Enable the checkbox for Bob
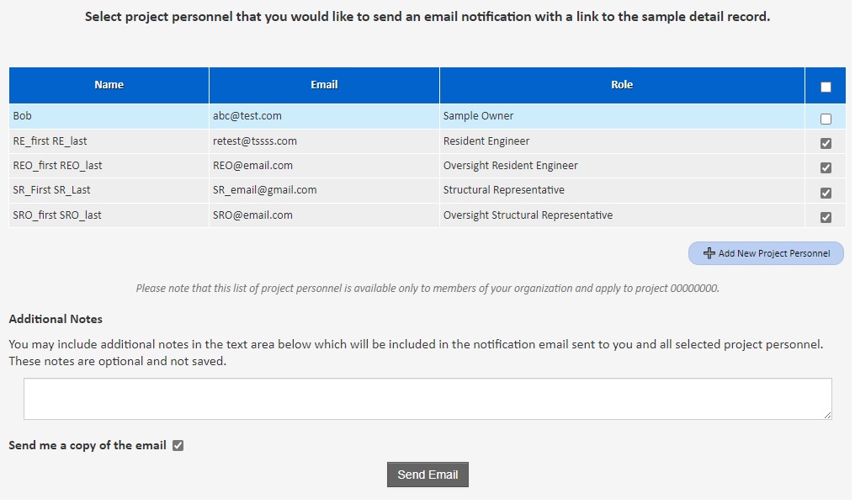 826,119
